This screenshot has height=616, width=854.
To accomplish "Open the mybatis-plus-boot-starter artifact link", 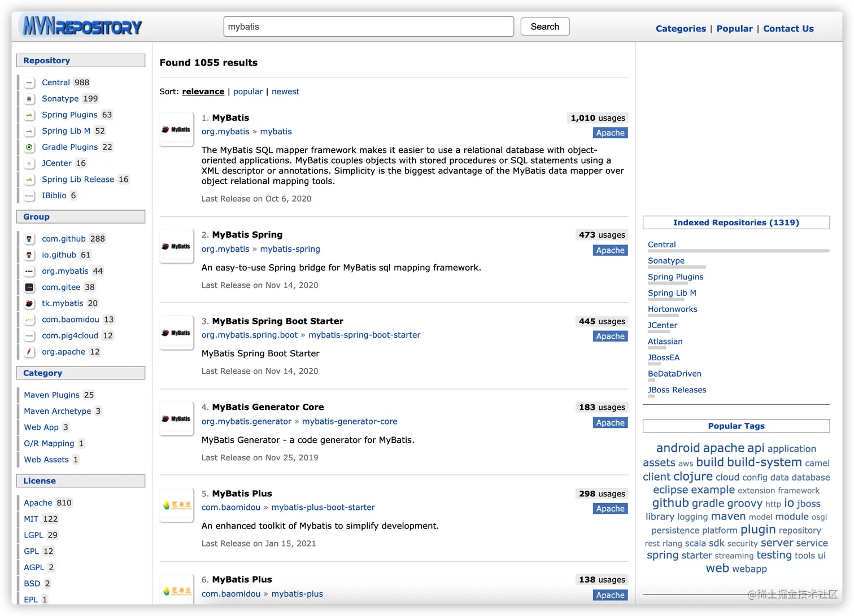I will coord(323,507).
